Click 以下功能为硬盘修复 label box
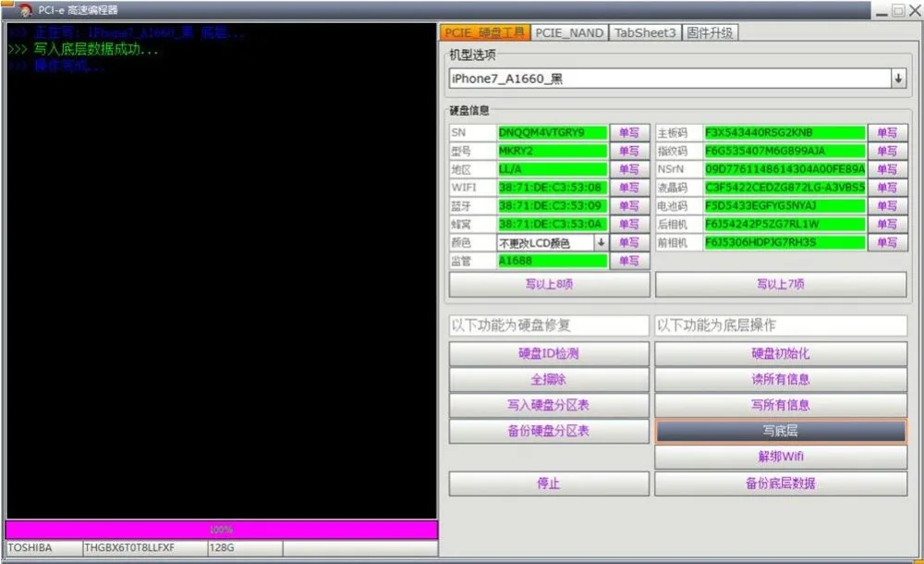This screenshot has width=924, height=564. [x=549, y=325]
